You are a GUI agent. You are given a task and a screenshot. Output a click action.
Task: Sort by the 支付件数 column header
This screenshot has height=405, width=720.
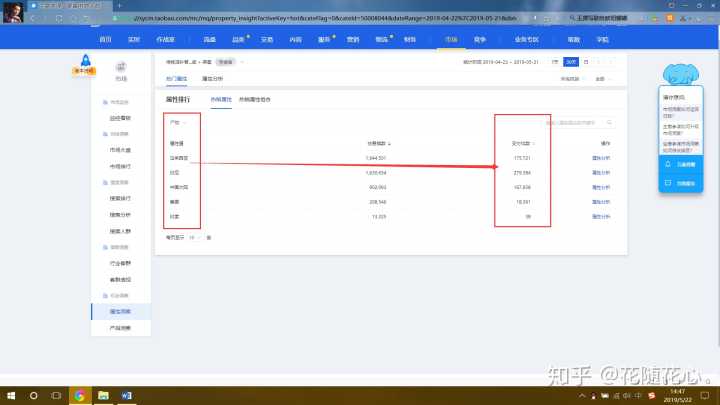click(523, 144)
